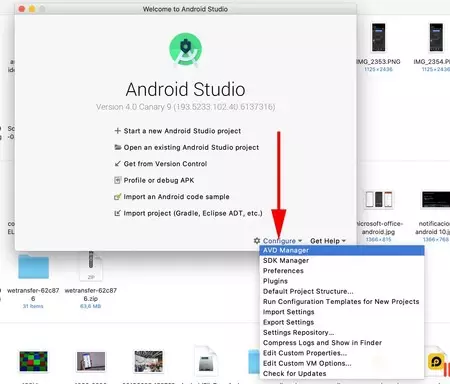
Task: Choose Check for Updates entry
Action: pyautogui.click(x=342, y=374)
